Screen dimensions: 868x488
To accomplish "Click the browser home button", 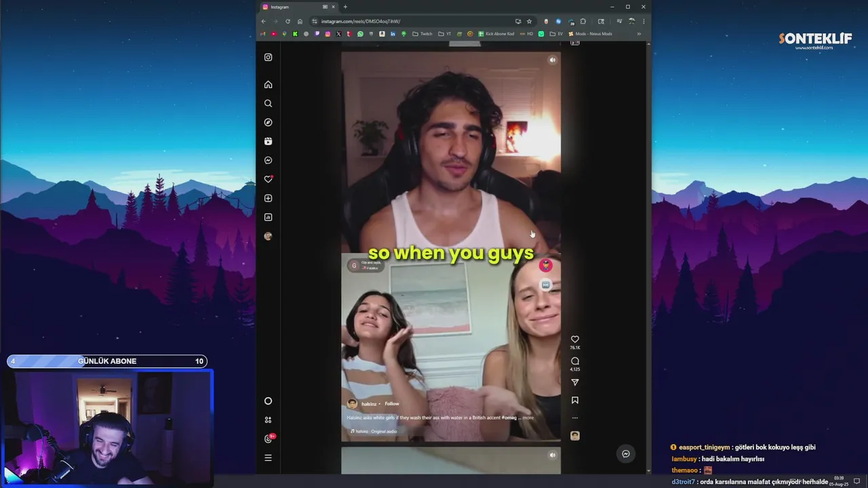I will tap(300, 21).
